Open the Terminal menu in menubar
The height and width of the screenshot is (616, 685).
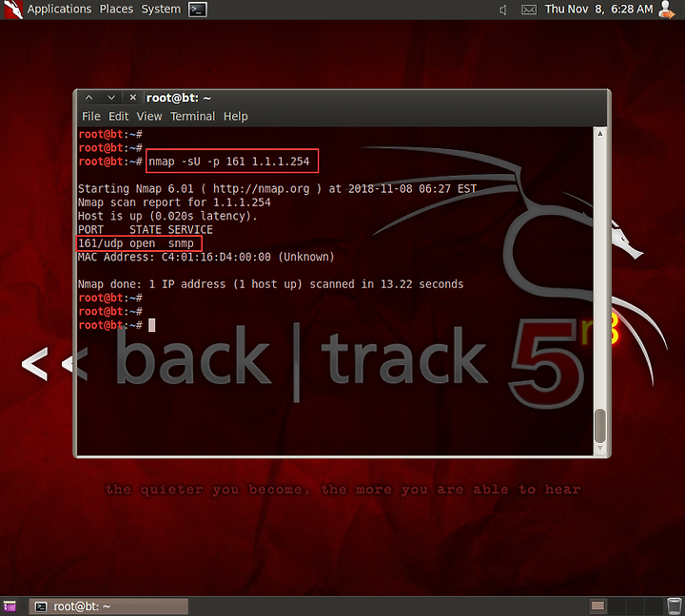click(x=192, y=117)
